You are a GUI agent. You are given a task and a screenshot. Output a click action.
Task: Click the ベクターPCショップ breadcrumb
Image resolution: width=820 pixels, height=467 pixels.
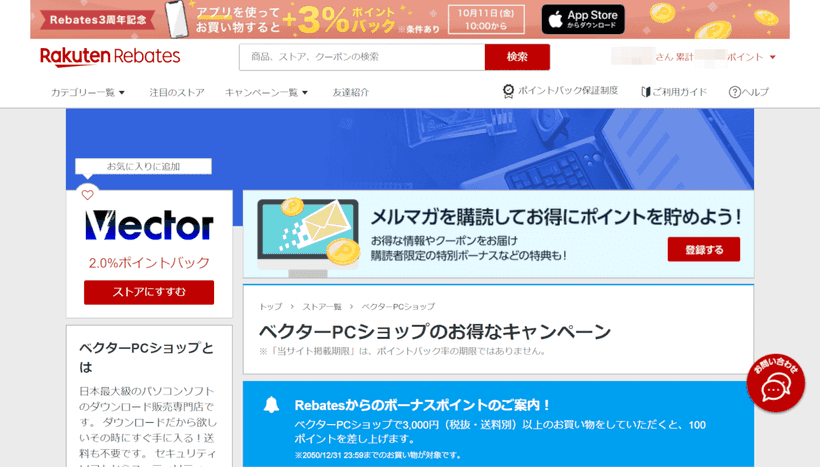[x=398, y=306]
